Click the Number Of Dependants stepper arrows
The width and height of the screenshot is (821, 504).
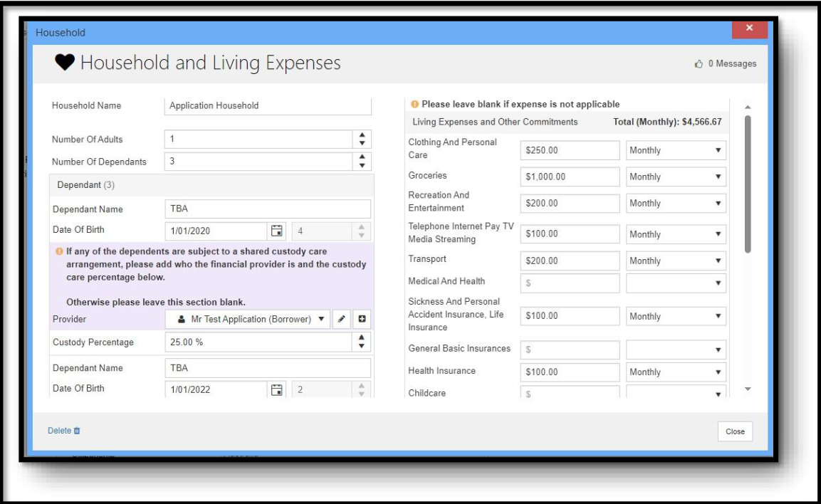362,162
